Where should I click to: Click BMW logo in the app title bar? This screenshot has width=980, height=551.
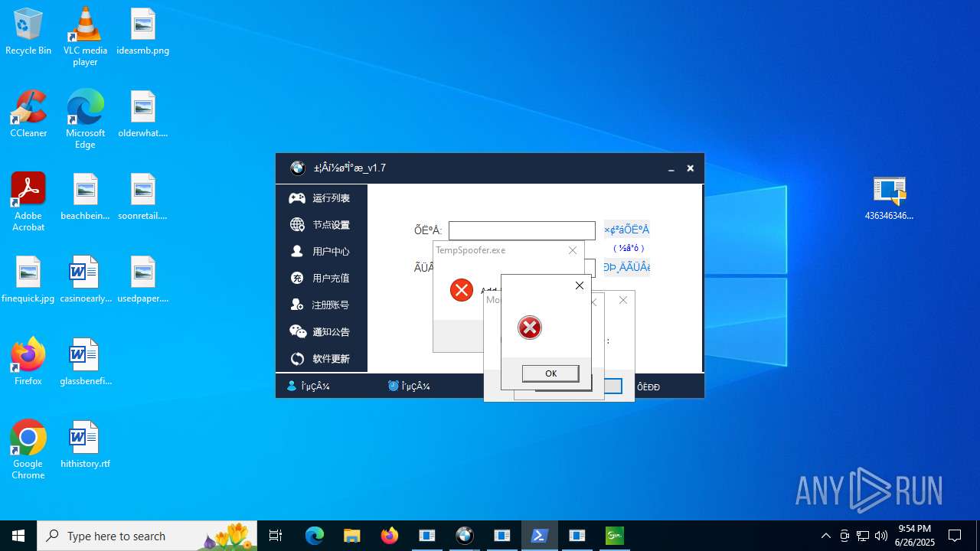pos(298,168)
